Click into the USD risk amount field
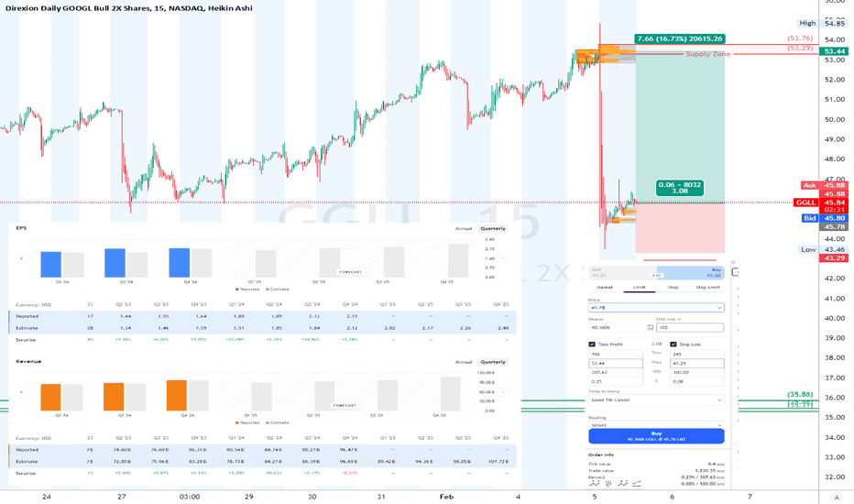The height and width of the screenshot is (504, 854). (x=690, y=327)
